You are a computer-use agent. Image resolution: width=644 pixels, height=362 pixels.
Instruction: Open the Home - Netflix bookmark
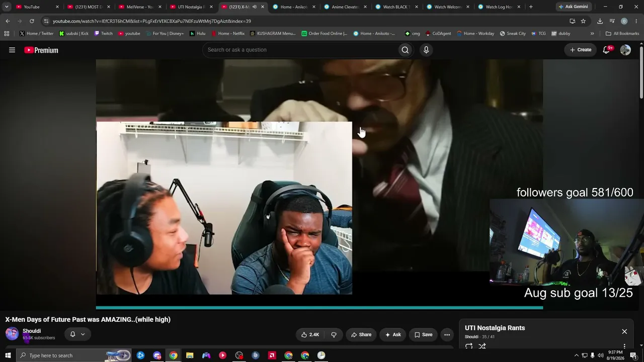[227, 34]
